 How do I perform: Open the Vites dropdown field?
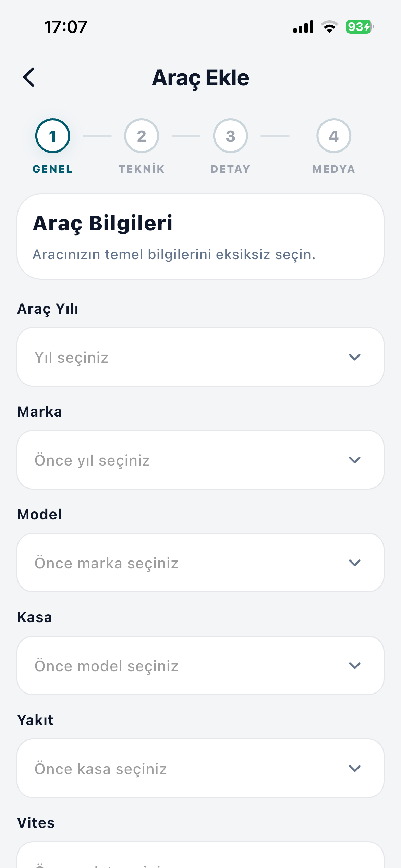point(200,855)
